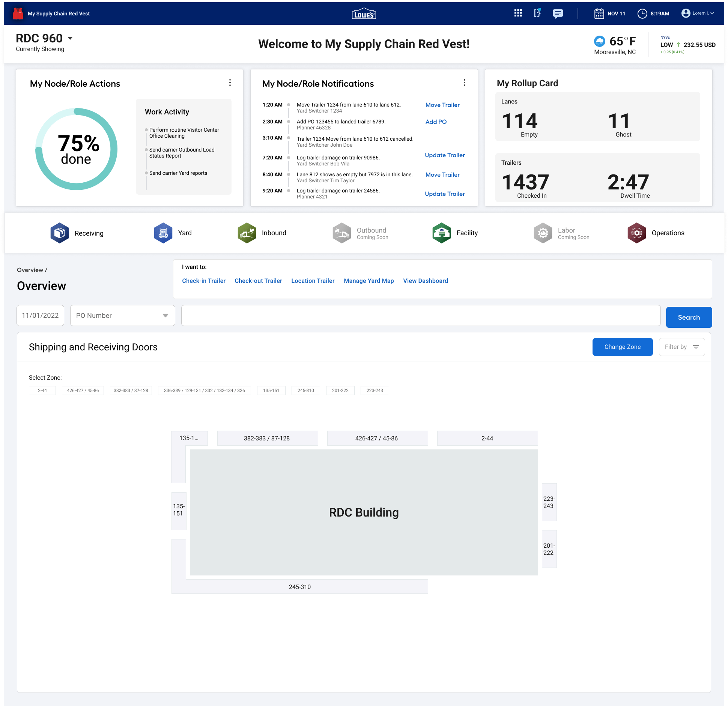Screen dimensions: 728x706
Task: Open the chat messages panel
Action: (x=558, y=14)
